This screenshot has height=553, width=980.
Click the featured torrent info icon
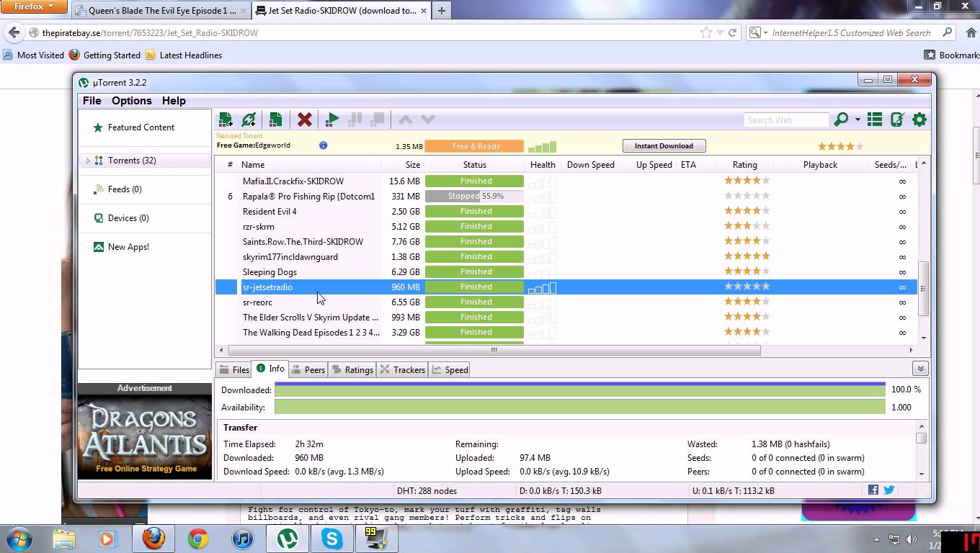[x=323, y=145]
